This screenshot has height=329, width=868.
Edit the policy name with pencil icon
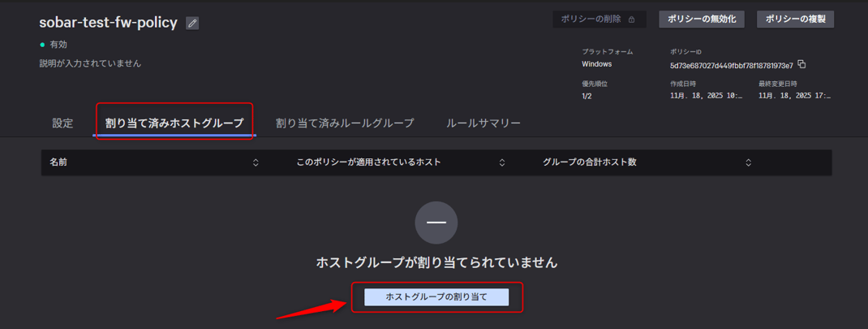[x=192, y=24]
